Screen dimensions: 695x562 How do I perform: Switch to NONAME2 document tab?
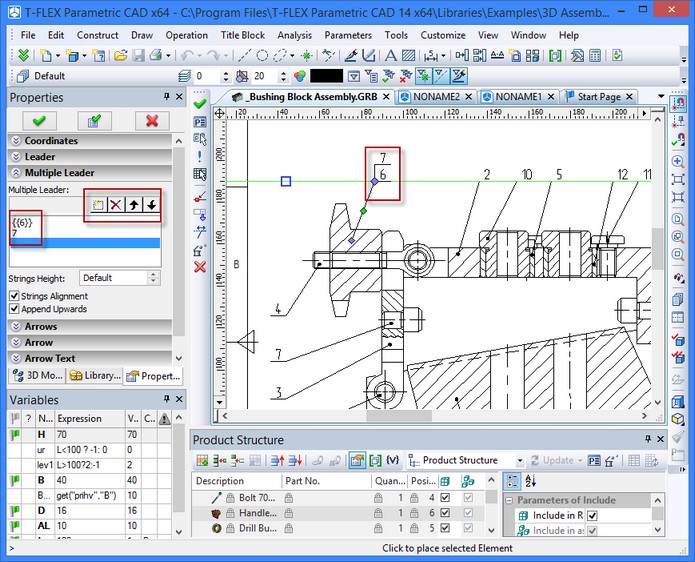(436, 97)
